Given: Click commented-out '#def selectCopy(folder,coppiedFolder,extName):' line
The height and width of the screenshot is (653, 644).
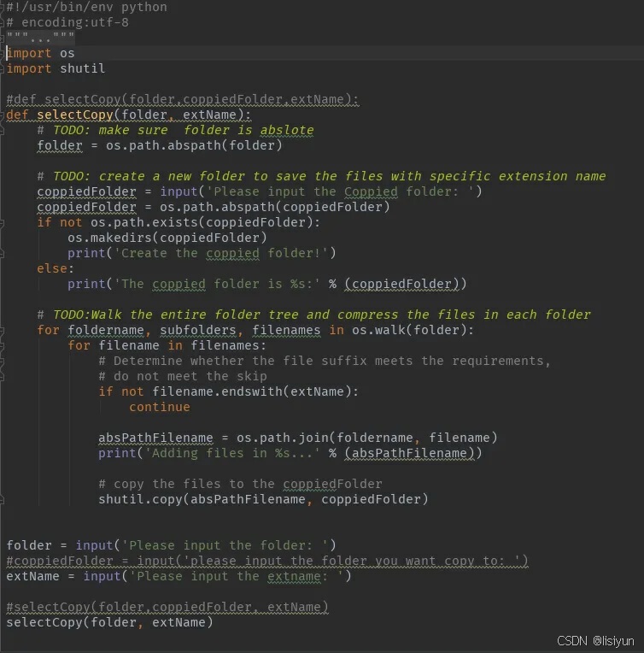Looking at the screenshot, I should click(x=182, y=99).
